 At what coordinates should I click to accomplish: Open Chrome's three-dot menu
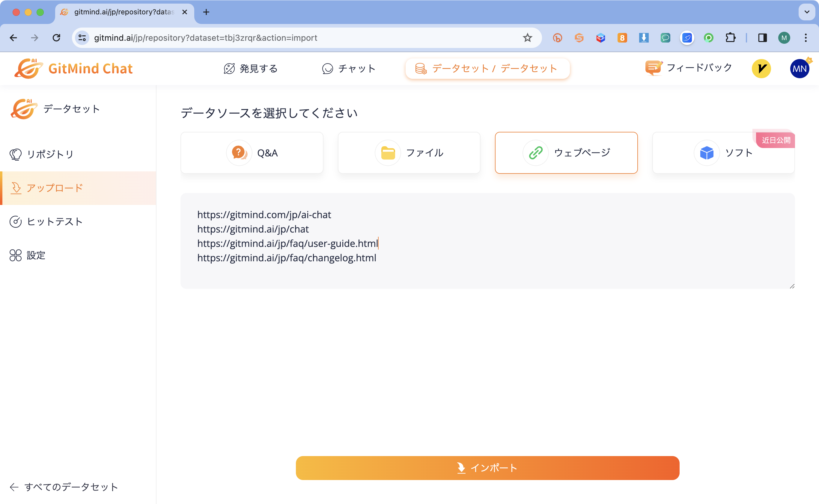click(806, 38)
